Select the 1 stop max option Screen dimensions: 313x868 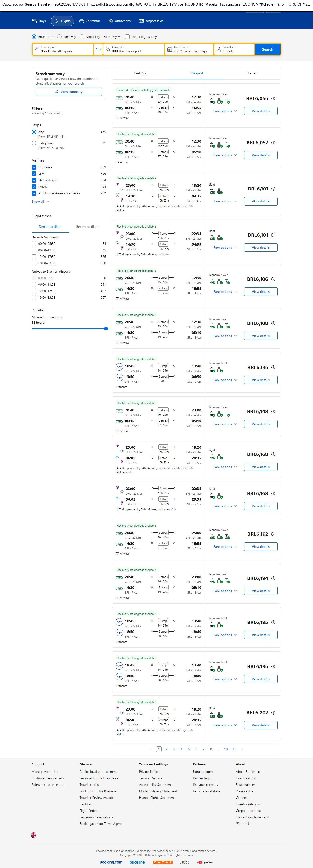34,143
